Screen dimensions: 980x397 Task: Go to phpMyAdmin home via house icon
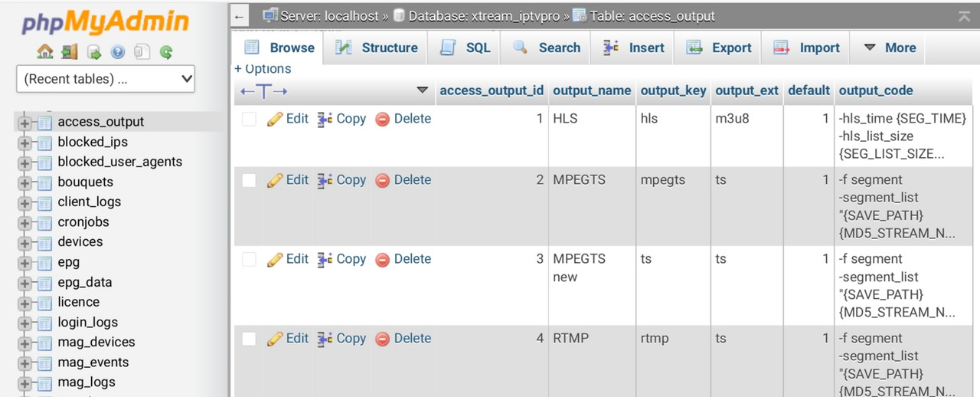[x=45, y=52]
